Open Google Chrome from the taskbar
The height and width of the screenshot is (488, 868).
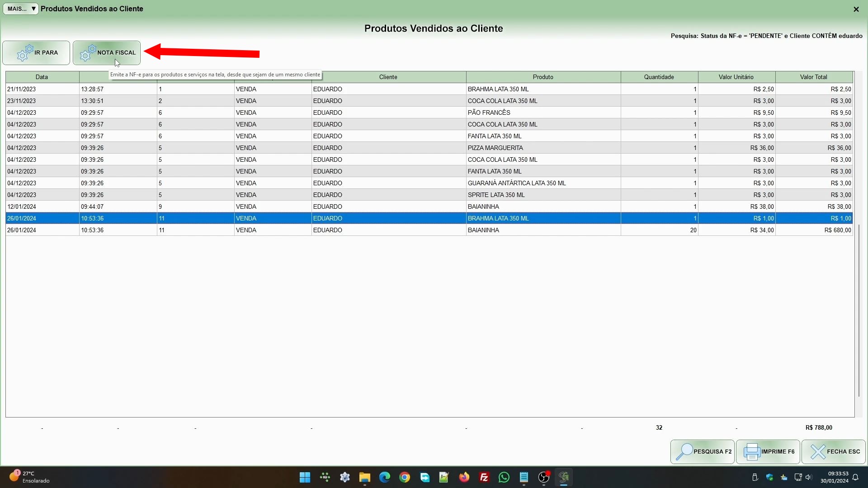[x=404, y=477]
